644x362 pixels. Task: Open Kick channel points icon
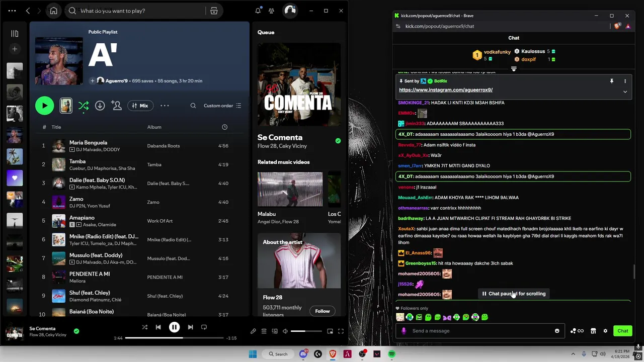pos(577,331)
